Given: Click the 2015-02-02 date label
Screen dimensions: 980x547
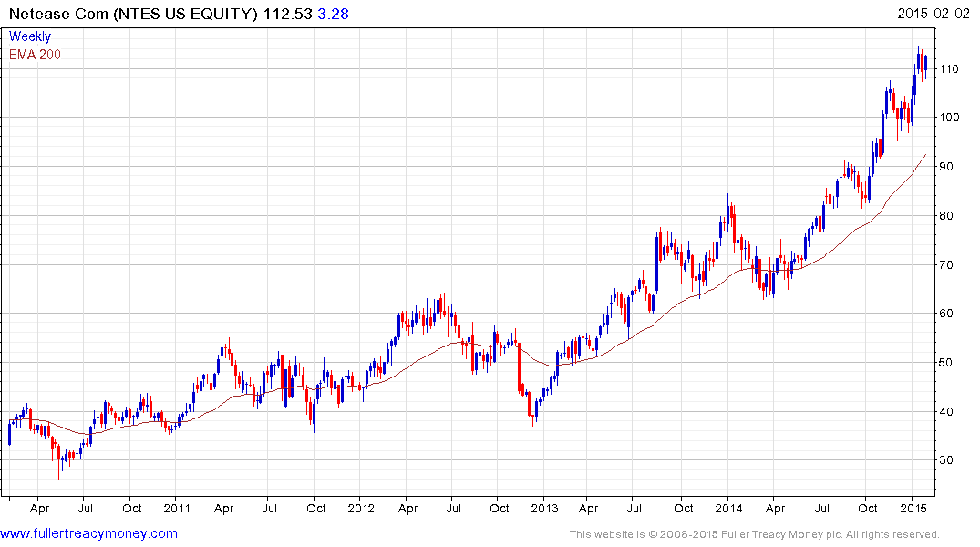Looking at the screenshot, I should click(x=934, y=13).
